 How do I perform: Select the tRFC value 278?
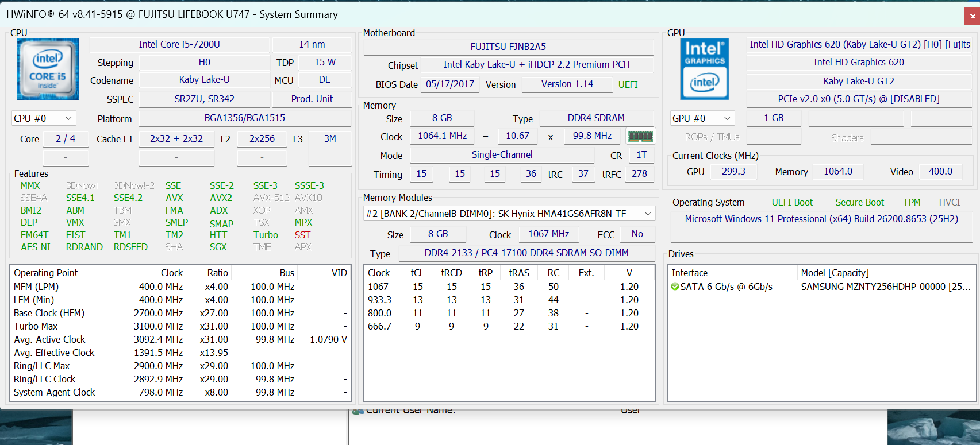point(639,173)
